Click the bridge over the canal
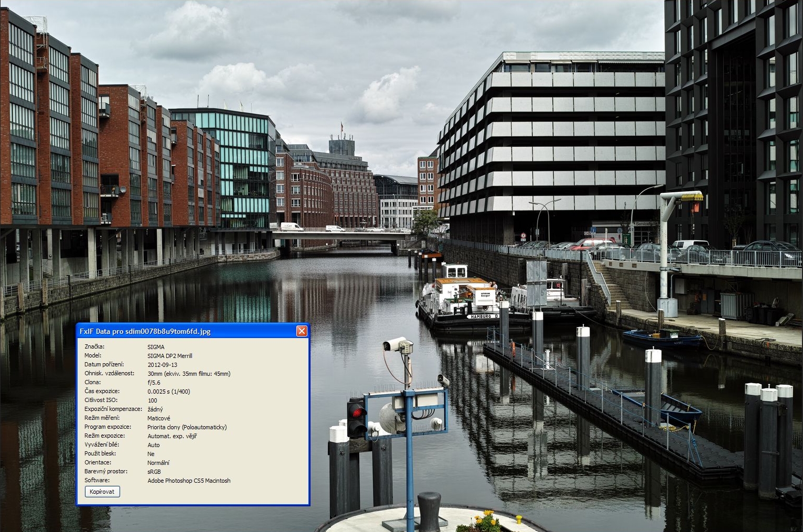The width and height of the screenshot is (803, 532). 341,236
